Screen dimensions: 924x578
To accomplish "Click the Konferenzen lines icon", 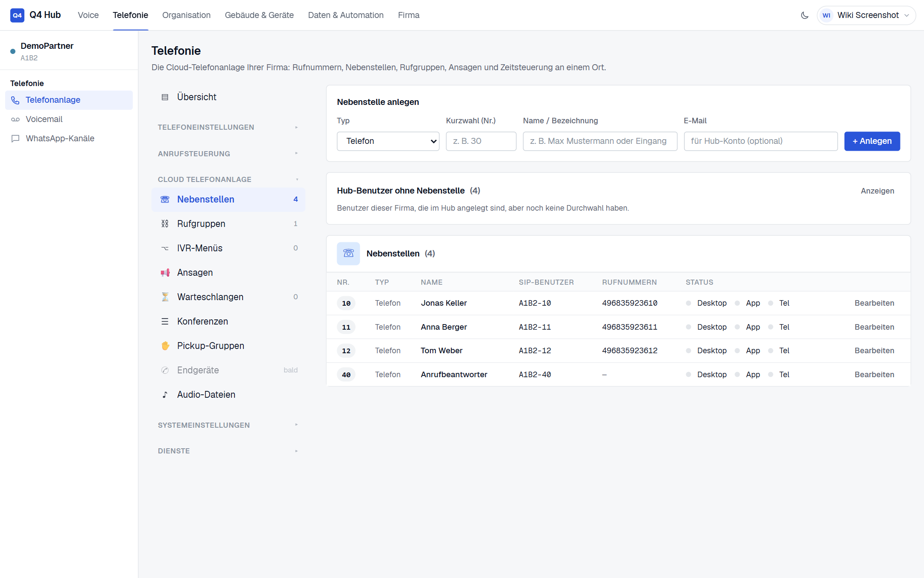I will pos(165,322).
